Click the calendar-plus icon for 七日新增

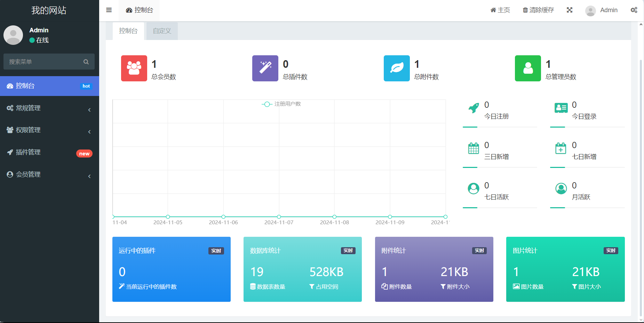coord(561,148)
